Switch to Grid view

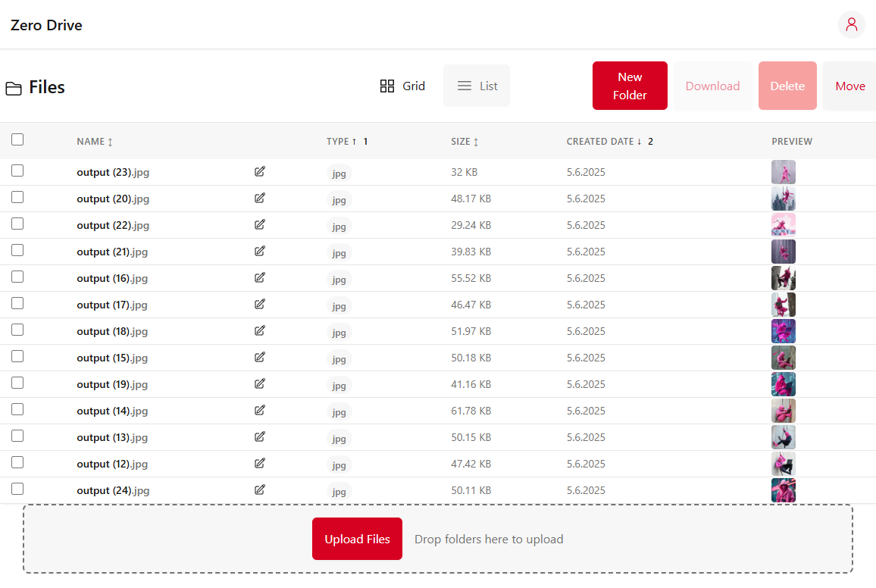402,86
